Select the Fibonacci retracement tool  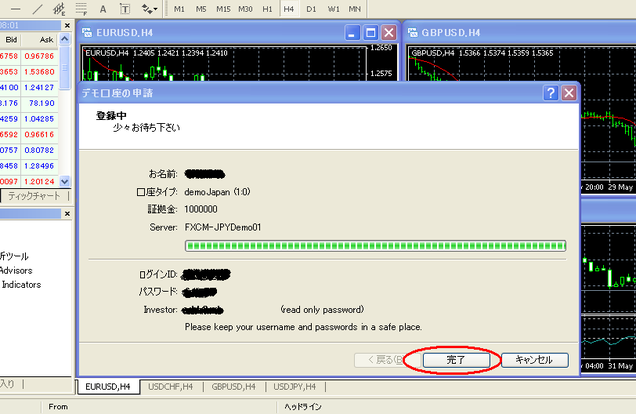pyautogui.click(x=81, y=9)
